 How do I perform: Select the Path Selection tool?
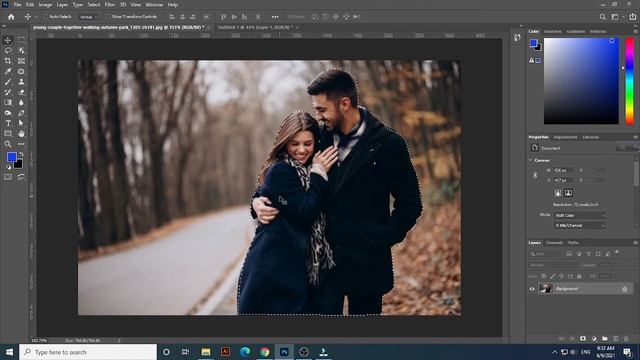21,123
